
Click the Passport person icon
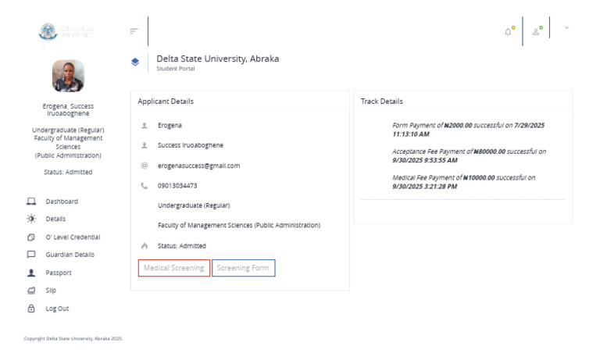coord(31,273)
